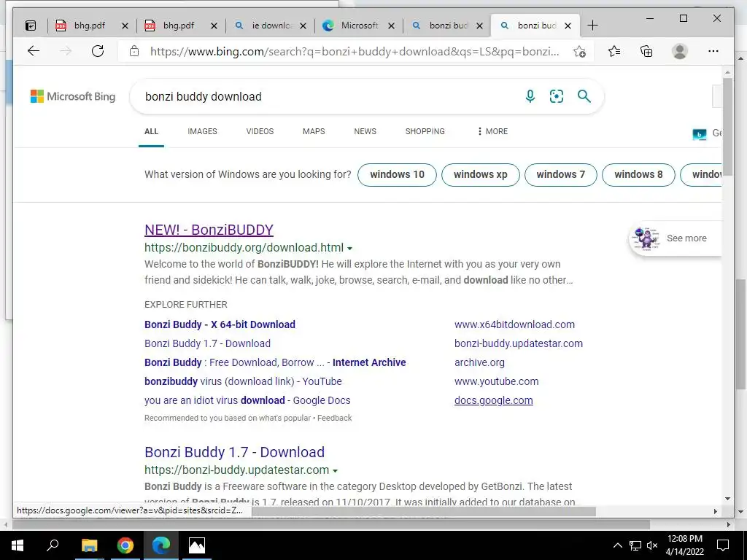This screenshot has height=560, width=747.
Task: Open taskbar Search magnifier
Action: tap(53, 545)
